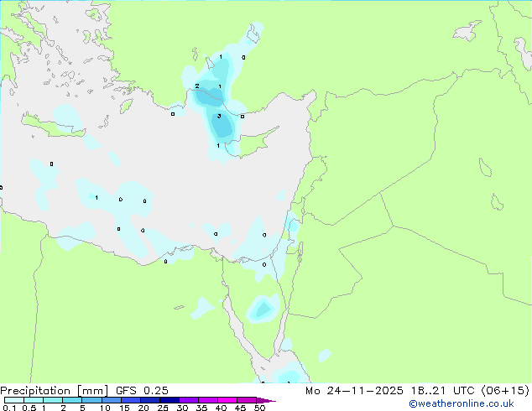This screenshot has width=532, height=411.
Task: Click the 45–50 mm legend swatch
Action: pos(247,400)
